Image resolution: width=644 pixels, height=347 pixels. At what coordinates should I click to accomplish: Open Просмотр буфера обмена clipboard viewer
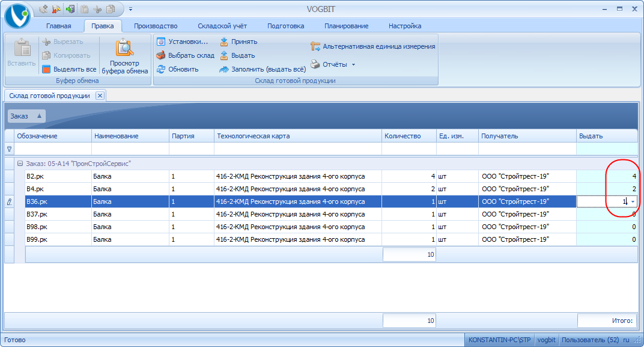[125, 57]
